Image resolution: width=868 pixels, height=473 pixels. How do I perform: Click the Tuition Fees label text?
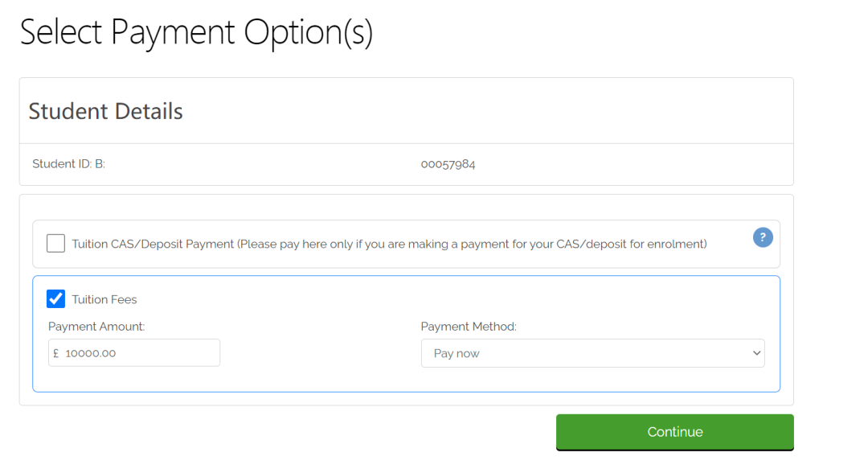104,299
